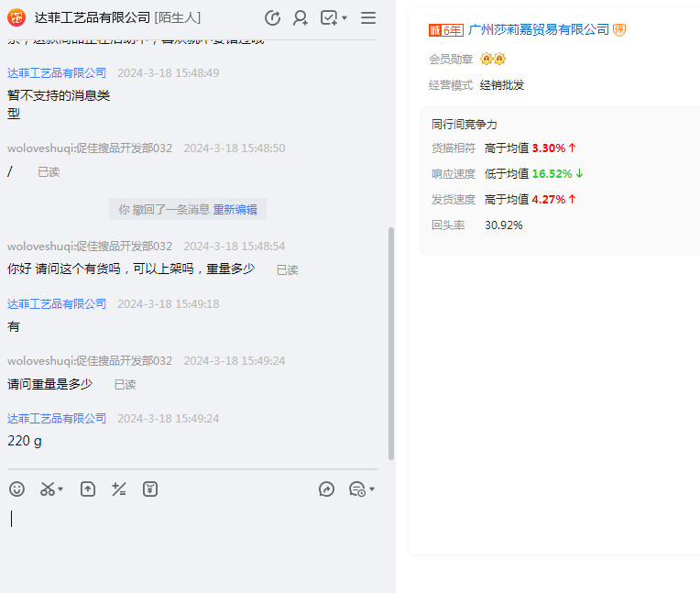Viewport: 700px width, 593px height.
Task: Click 达菲工艺品有限公司 sender name at 15:49:18
Action: coord(57,304)
